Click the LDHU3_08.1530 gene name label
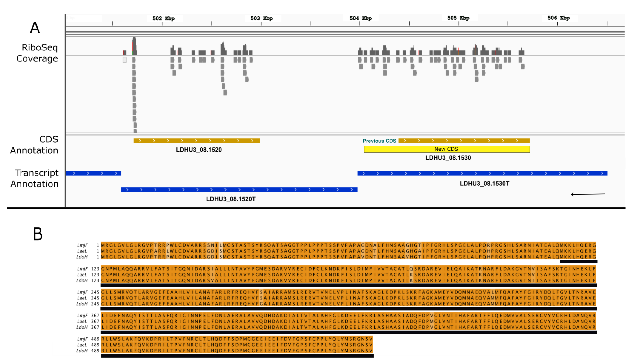The height and width of the screenshot is (364, 636). coord(448,158)
